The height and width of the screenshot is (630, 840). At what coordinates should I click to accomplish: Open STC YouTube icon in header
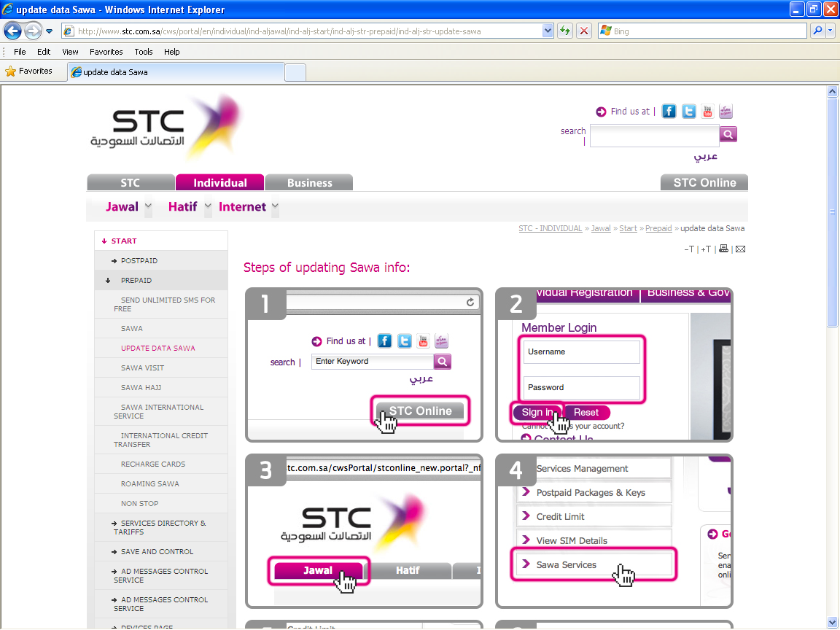pos(708,112)
